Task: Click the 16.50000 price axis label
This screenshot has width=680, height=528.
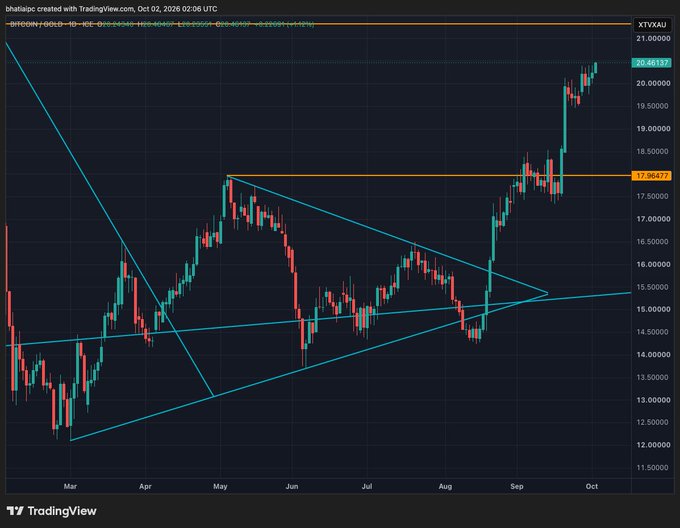Action: pyautogui.click(x=653, y=241)
